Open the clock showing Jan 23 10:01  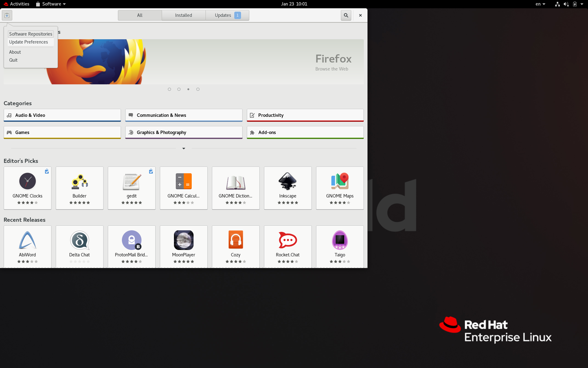point(294,4)
